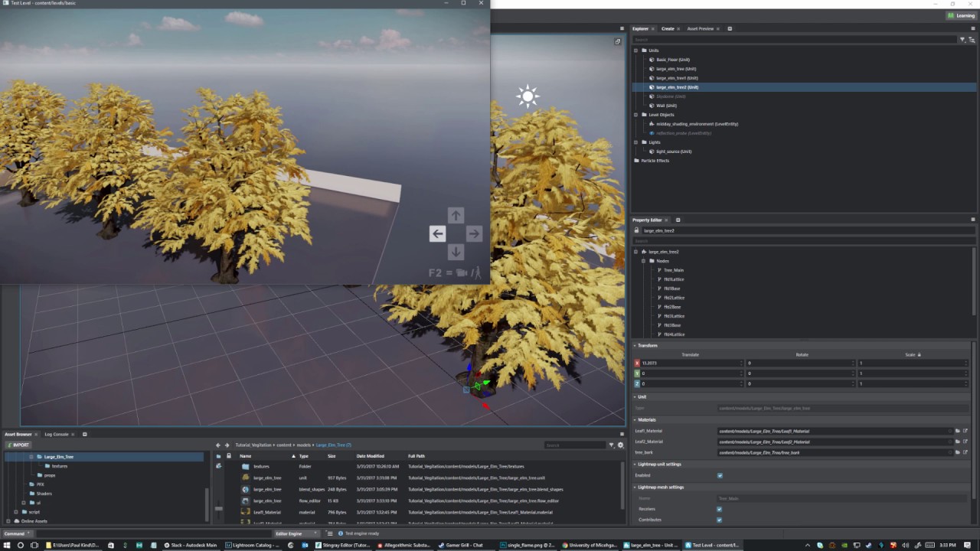Open Task View on taskbar
The width and height of the screenshot is (980, 551).
[36, 545]
